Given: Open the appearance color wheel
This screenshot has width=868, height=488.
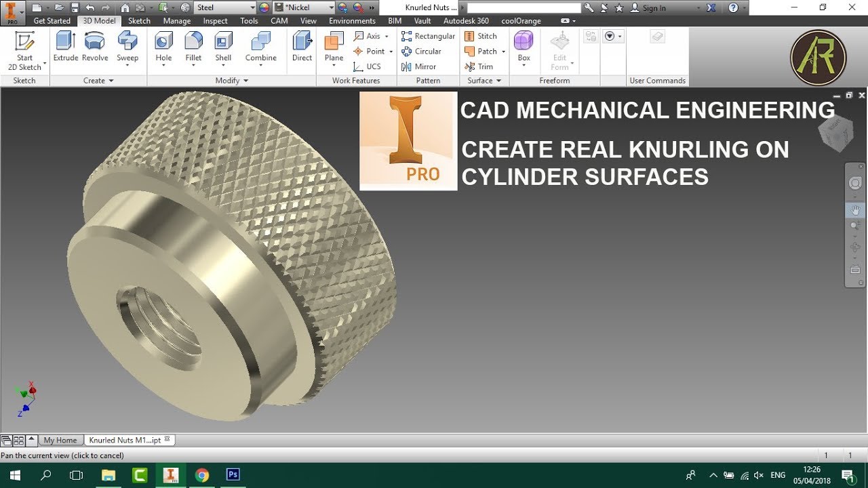Looking at the screenshot, I should coord(264,7).
